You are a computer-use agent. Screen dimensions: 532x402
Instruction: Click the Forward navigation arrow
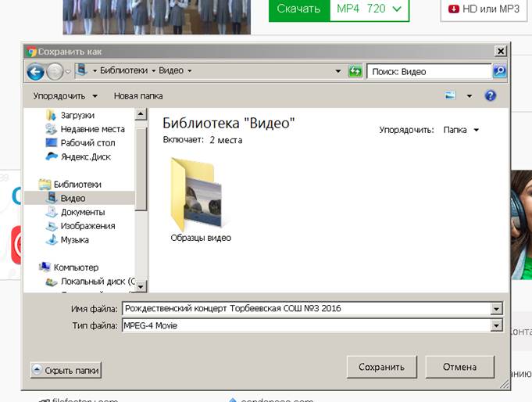pyautogui.click(x=55, y=72)
